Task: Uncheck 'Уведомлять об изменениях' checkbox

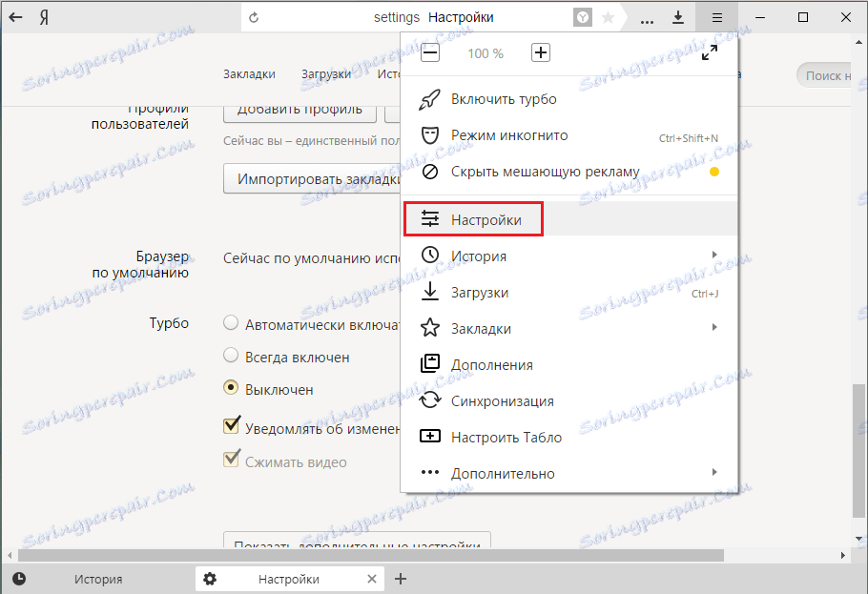Action: pos(231,424)
